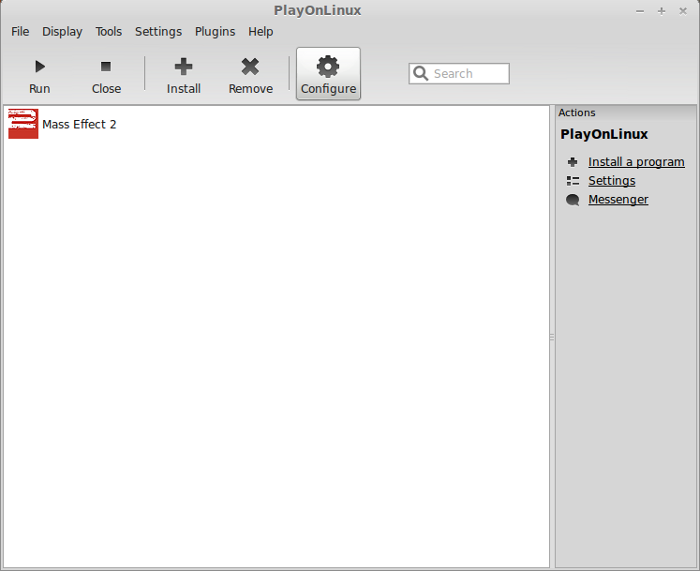This screenshot has width=700, height=571.
Task: Run the selected program with Run button
Action: tap(39, 75)
